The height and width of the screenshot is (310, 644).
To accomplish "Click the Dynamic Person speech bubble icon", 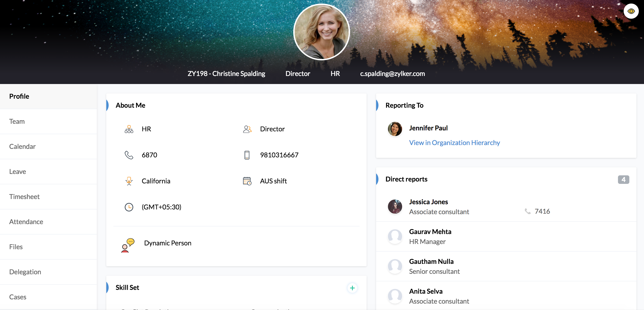I will point(128,245).
